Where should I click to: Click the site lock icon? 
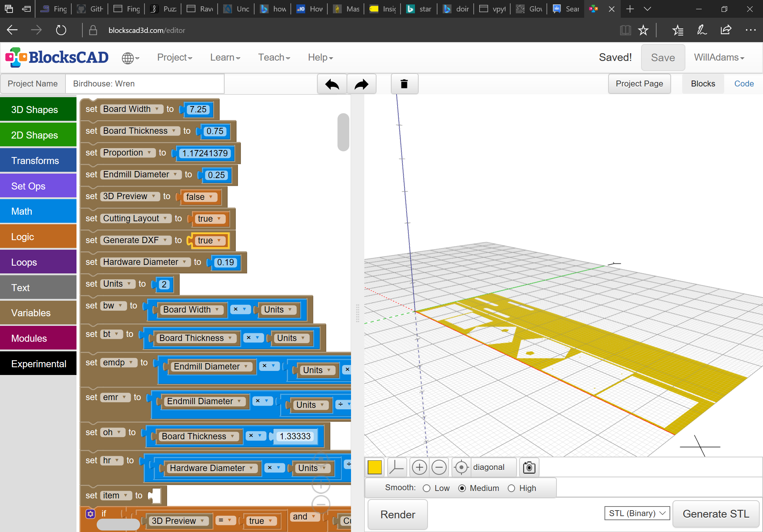93,30
